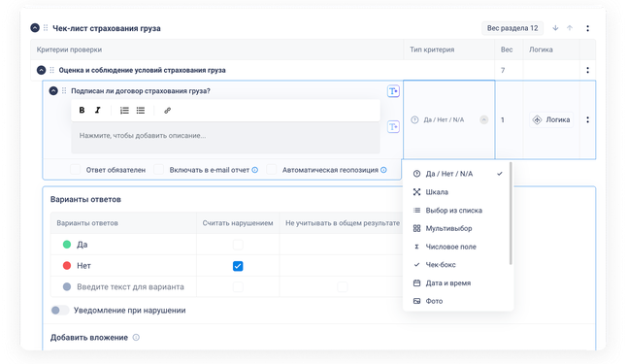627x364 pixels.
Task: Grab the drag handle of Чек-лист страхования груза
Action: point(46,28)
